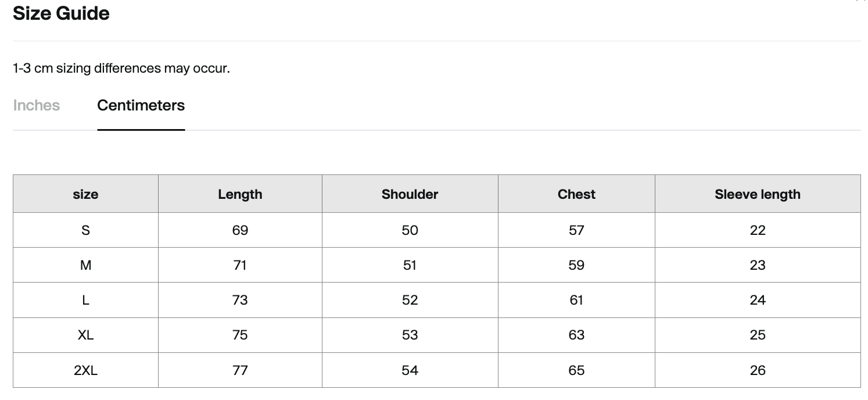This screenshot has width=868, height=400.
Task: Click shoulder value 52 for size L
Action: click(410, 300)
